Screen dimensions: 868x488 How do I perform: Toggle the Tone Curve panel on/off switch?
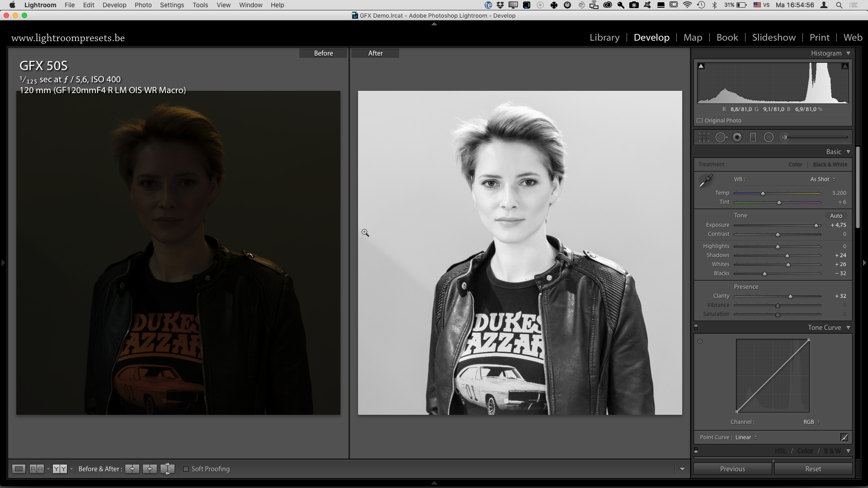696,327
